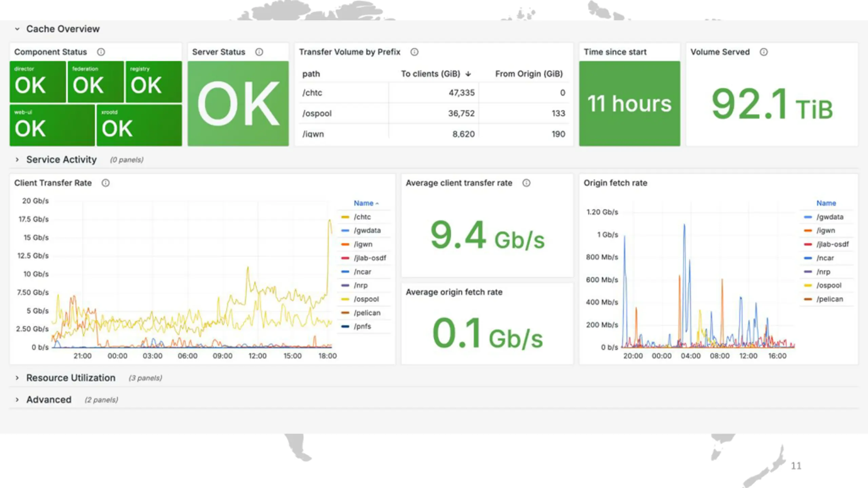Show info for Average client transfer rate
Image resolution: width=868 pixels, height=488 pixels.
[x=526, y=183]
